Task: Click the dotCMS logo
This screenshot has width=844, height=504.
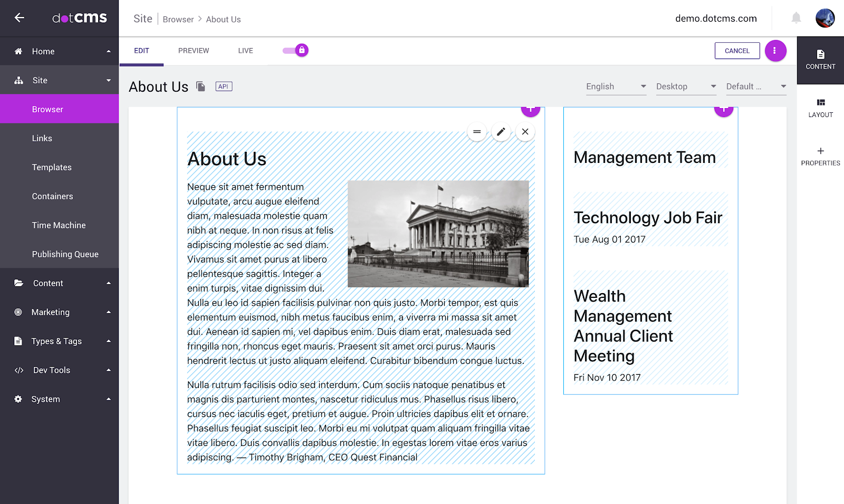Action: click(x=80, y=18)
